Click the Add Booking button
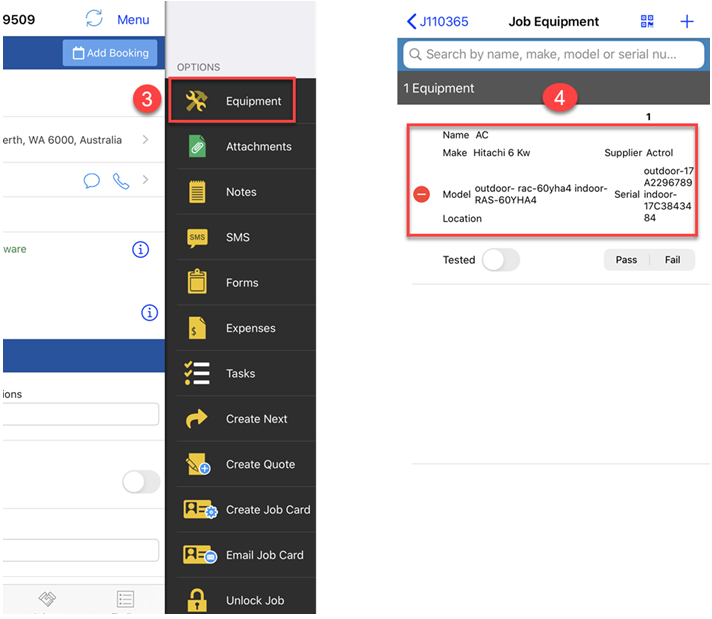This screenshot has height=619, width=712. (x=109, y=53)
